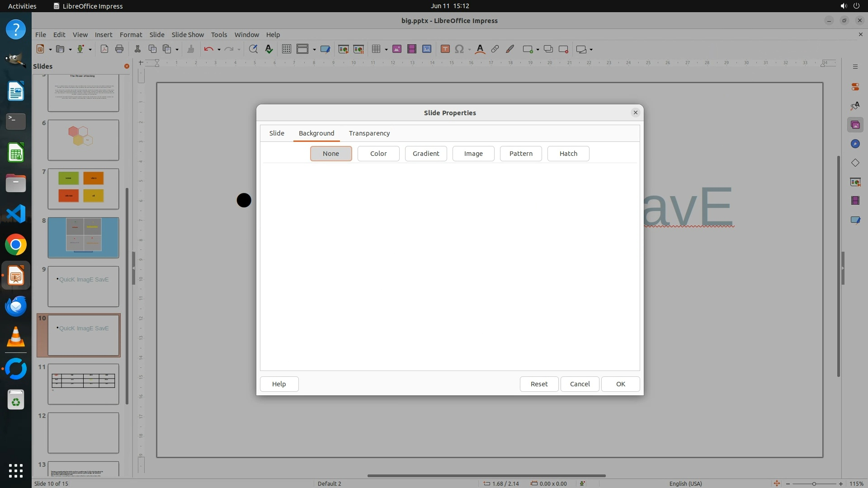Screen dimensions: 868x488
Task: Select the Hatch background fill type
Action: 568,154
